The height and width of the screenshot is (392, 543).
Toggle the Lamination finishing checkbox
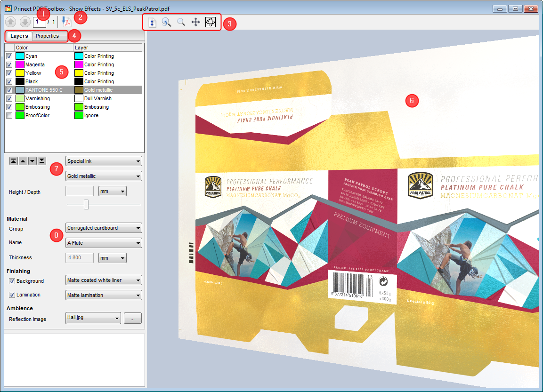coord(12,295)
